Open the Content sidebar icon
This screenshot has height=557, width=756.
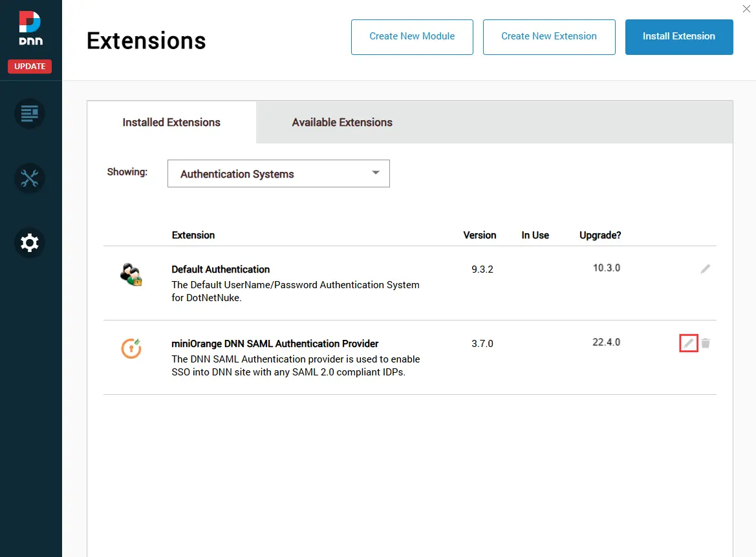(29, 114)
